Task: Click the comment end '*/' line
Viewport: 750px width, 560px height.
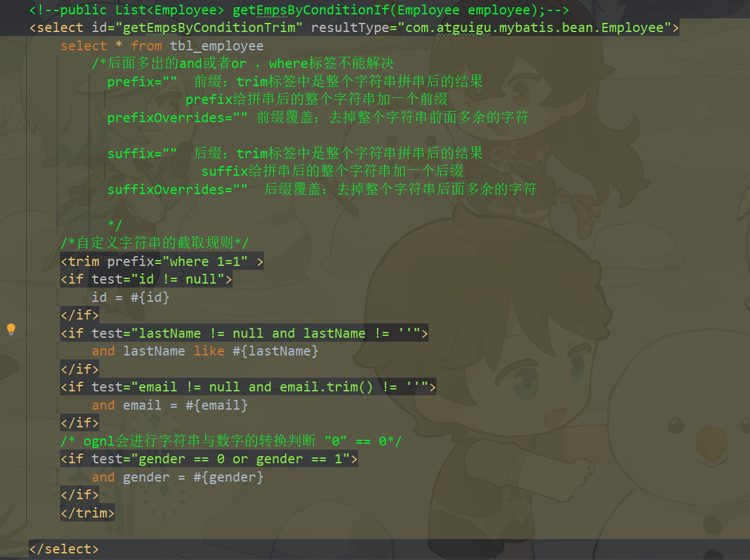Action: pos(115,225)
